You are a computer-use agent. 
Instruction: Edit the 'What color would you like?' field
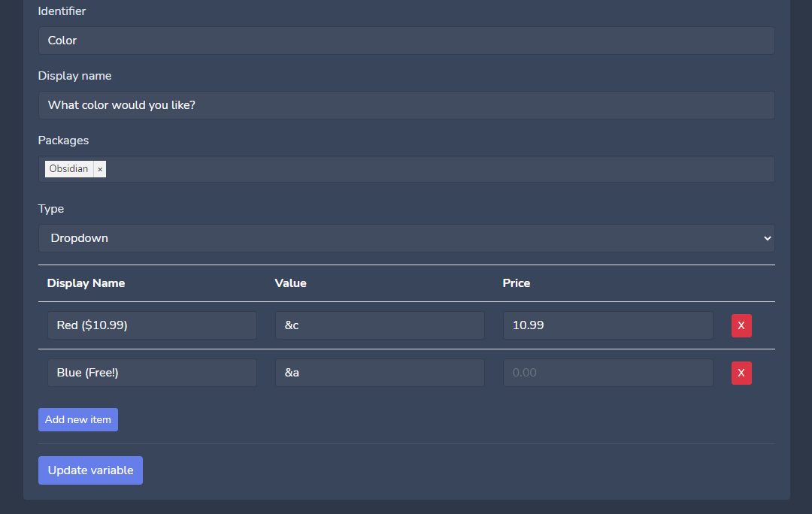click(406, 105)
